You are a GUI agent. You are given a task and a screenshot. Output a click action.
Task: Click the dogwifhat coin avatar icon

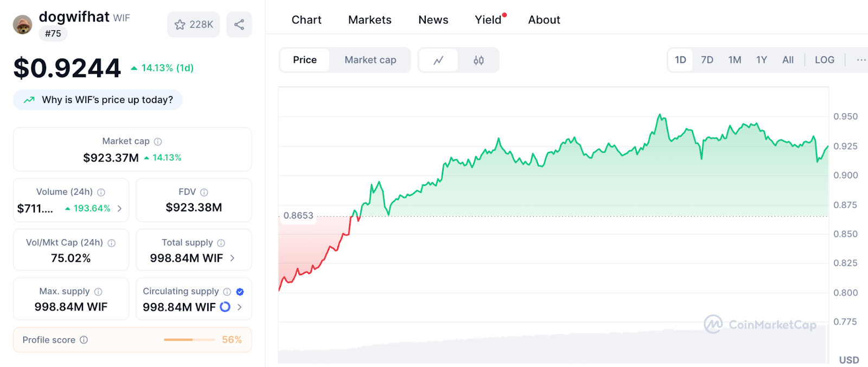(22, 24)
